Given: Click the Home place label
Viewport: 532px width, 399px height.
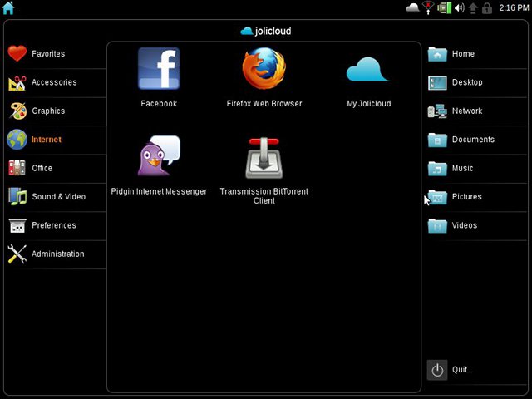Looking at the screenshot, I should 463,53.
